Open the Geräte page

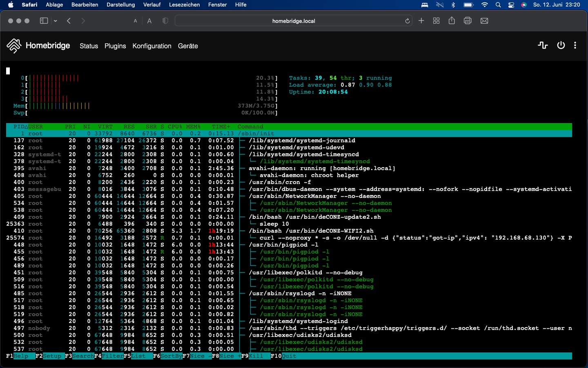(188, 46)
